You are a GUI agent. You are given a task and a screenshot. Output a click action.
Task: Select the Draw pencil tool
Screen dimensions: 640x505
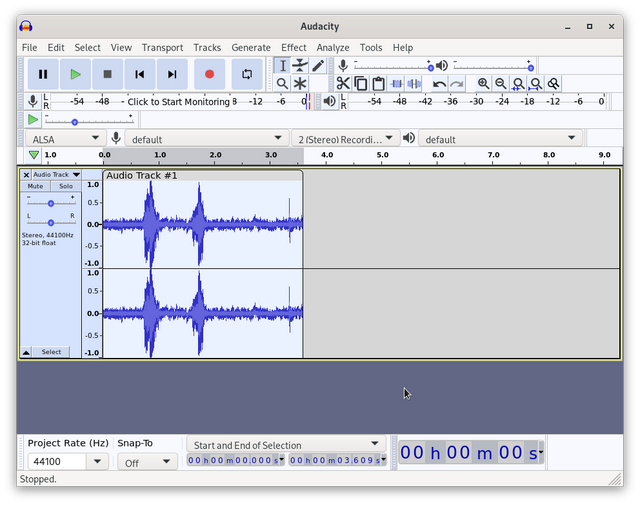pyautogui.click(x=318, y=66)
